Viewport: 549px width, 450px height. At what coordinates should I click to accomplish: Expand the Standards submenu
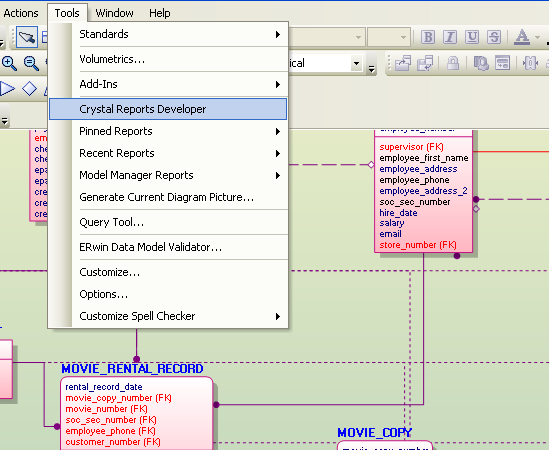pyautogui.click(x=168, y=34)
